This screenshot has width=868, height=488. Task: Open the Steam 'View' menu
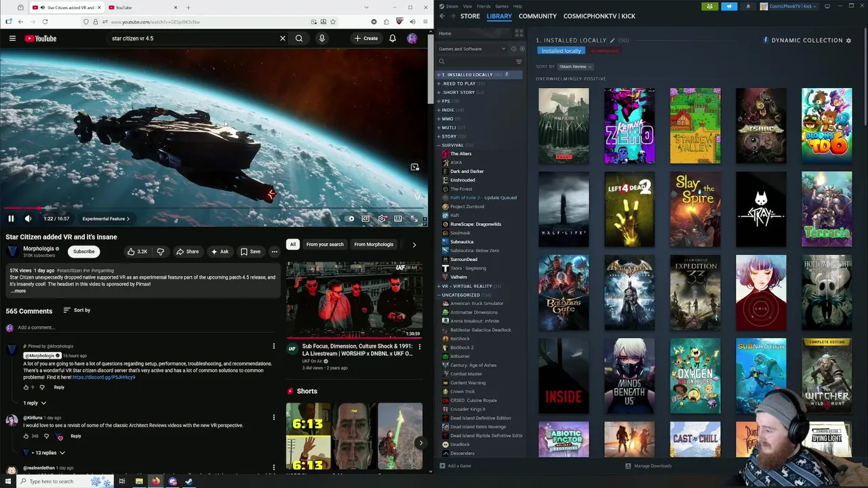(x=467, y=6)
